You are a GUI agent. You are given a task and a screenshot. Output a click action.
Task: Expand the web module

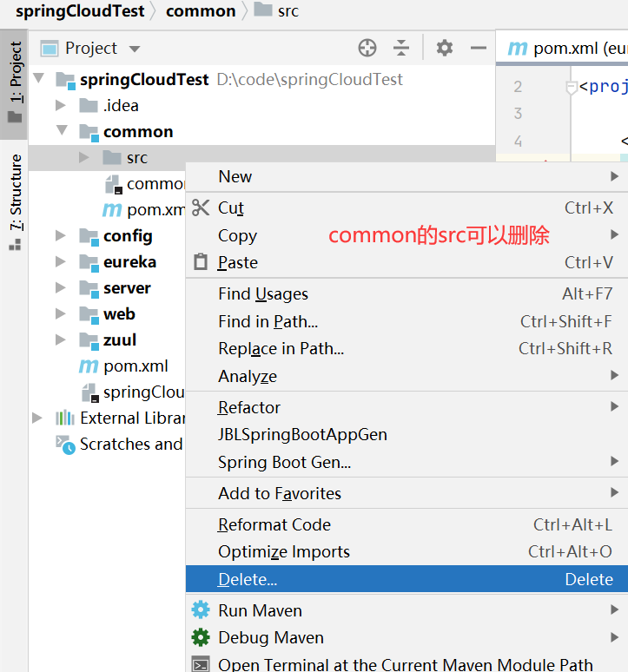61,314
